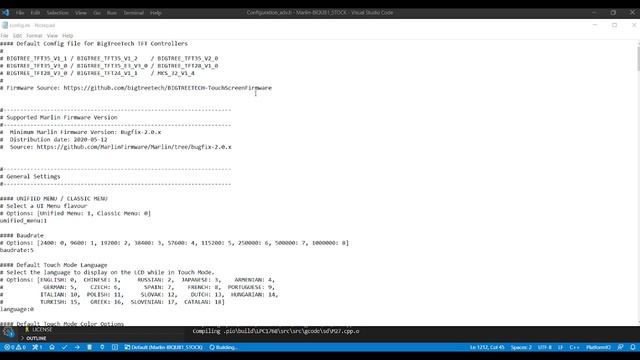Screen dimensions: 640x360
Task: Click the Notepad vertical scrollbar thumb
Action: coord(638,59)
